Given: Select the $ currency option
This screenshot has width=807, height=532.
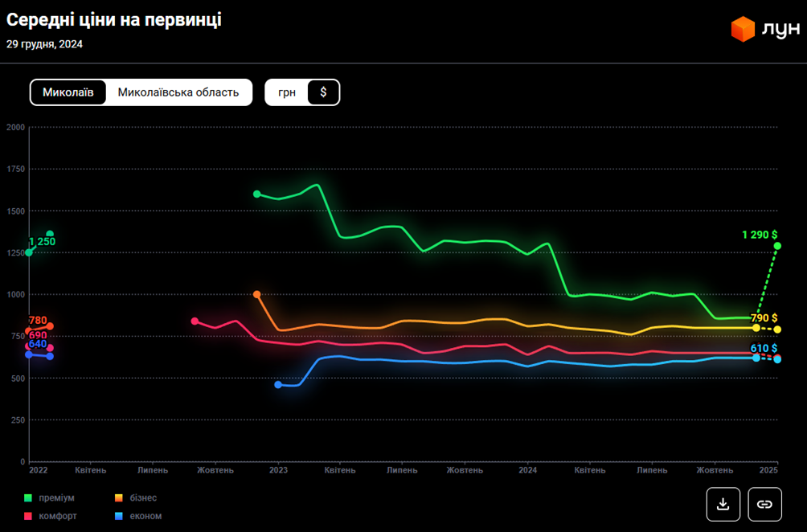Looking at the screenshot, I should 323,92.
